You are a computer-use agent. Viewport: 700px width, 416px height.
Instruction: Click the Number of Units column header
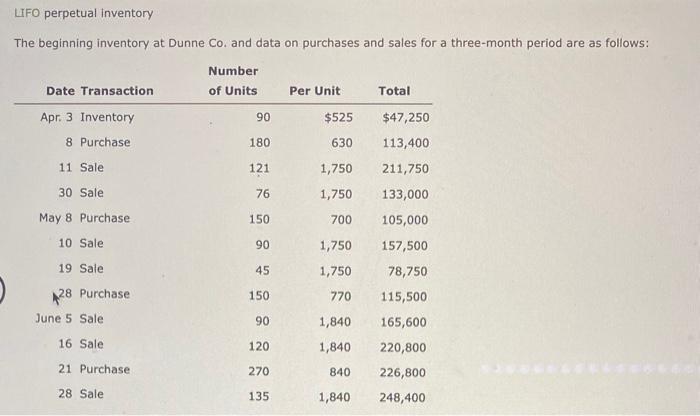tap(233, 81)
